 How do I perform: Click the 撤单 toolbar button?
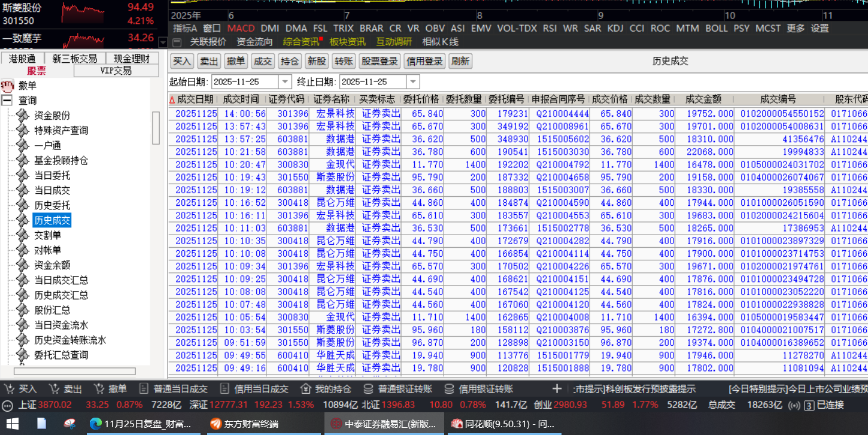tap(236, 61)
